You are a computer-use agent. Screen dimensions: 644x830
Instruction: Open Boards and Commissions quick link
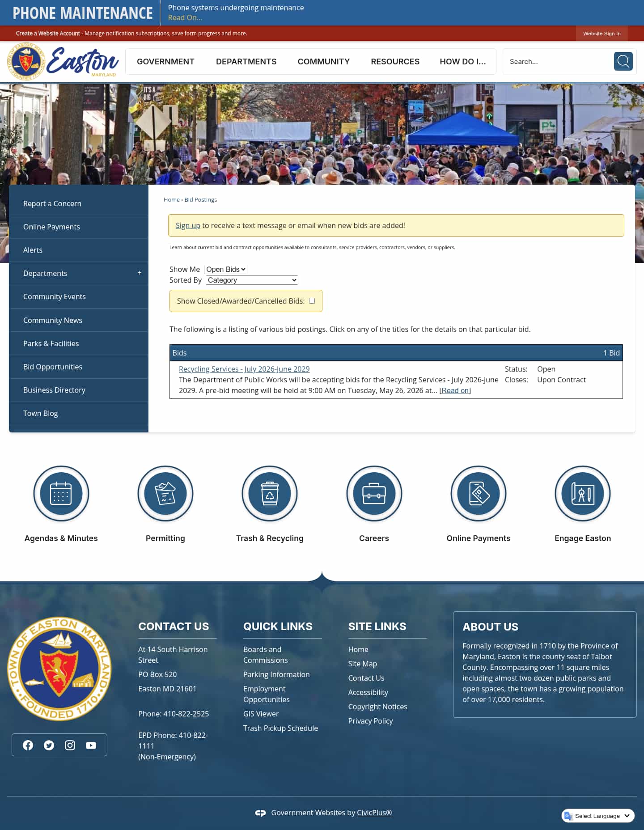(x=266, y=655)
